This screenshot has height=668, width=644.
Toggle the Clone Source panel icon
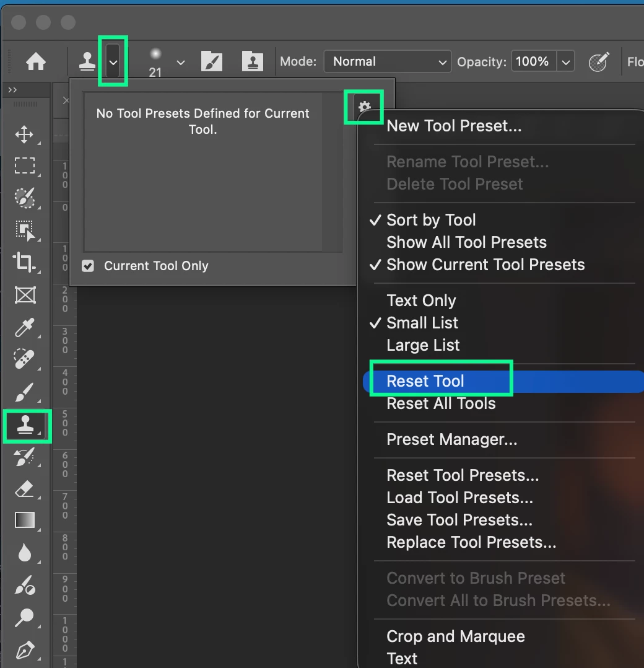(253, 61)
